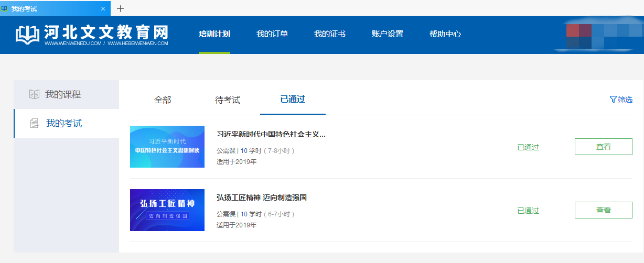Click the 我的考试 document icon in sidebar
This screenshot has height=263, width=644.
[35, 124]
